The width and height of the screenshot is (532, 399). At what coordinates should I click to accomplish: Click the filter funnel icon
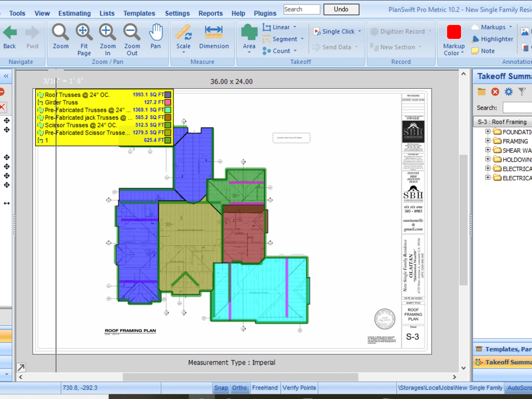tap(522, 92)
